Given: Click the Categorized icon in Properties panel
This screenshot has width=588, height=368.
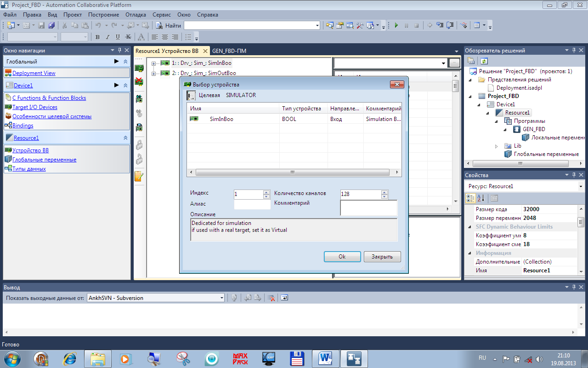Looking at the screenshot, I should (x=470, y=198).
